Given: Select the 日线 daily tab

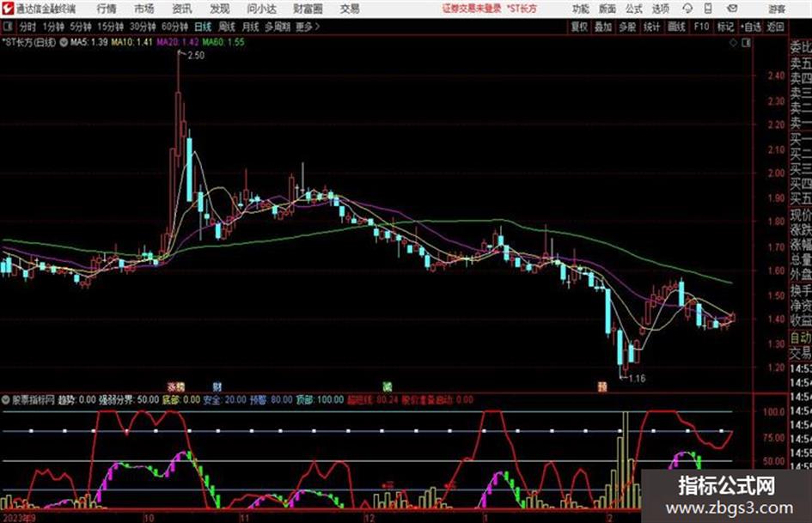Looking at the screenshot, I should coord(203,27).
